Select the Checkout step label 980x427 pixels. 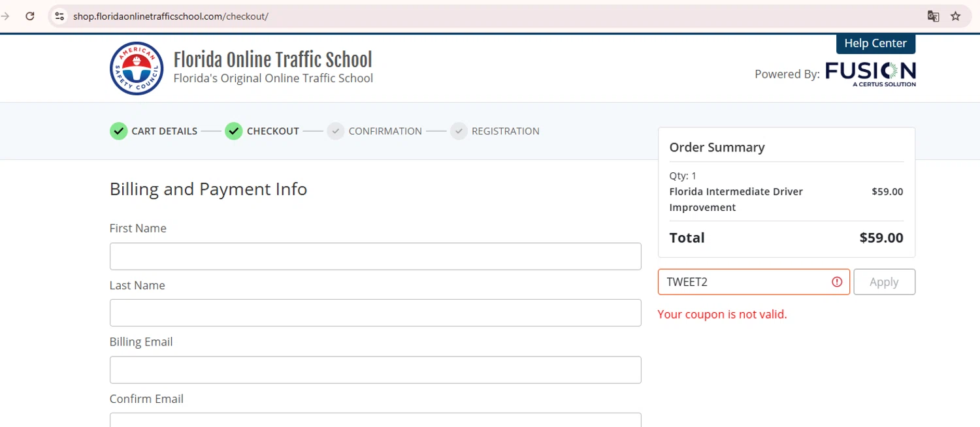pyautogui.click(x=273, y=131)
